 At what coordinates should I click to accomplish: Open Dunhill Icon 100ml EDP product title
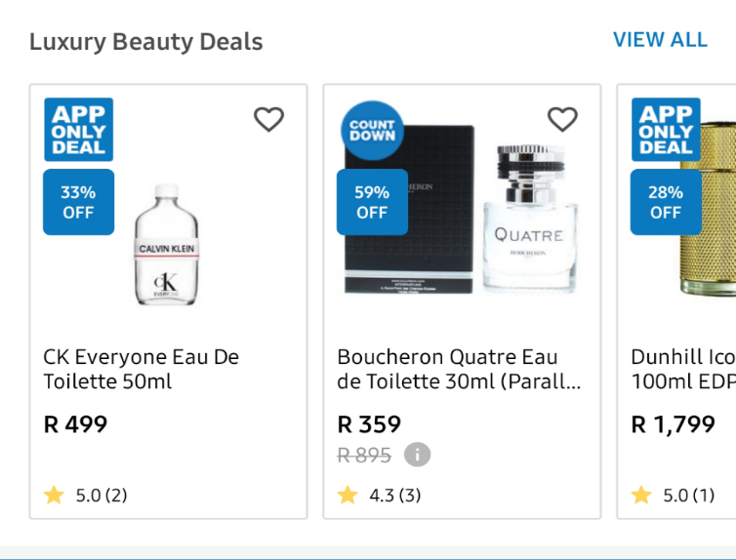683,369
